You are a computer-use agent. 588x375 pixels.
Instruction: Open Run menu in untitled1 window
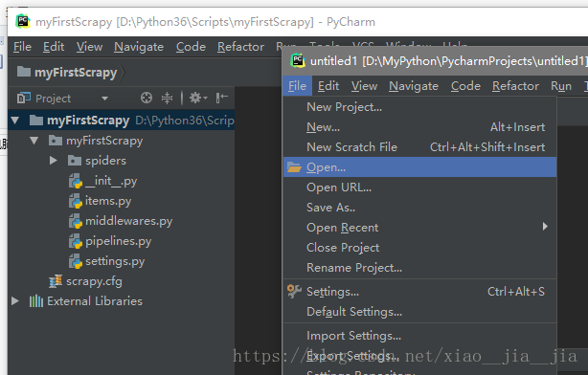[561, 86]
